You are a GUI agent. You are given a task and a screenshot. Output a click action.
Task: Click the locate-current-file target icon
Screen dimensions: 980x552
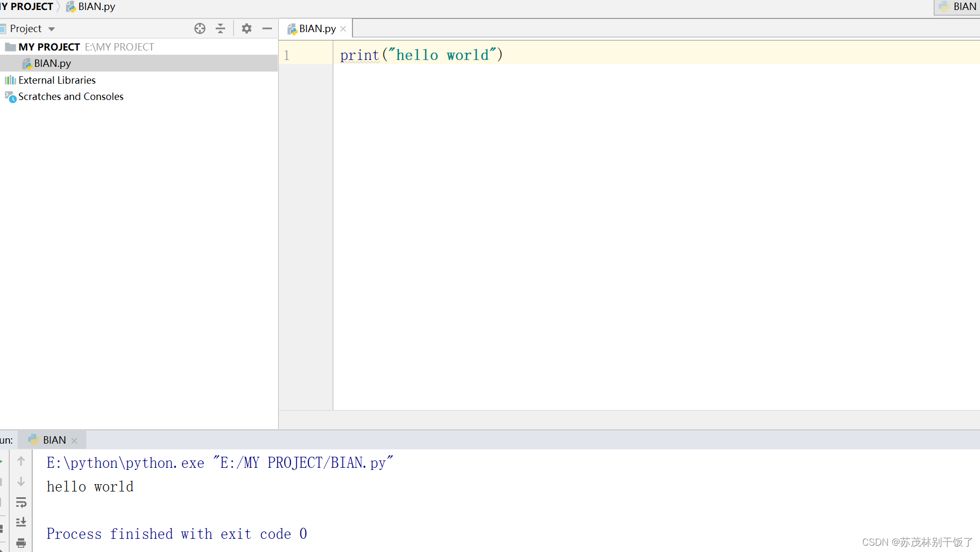[x=200, y=28]
